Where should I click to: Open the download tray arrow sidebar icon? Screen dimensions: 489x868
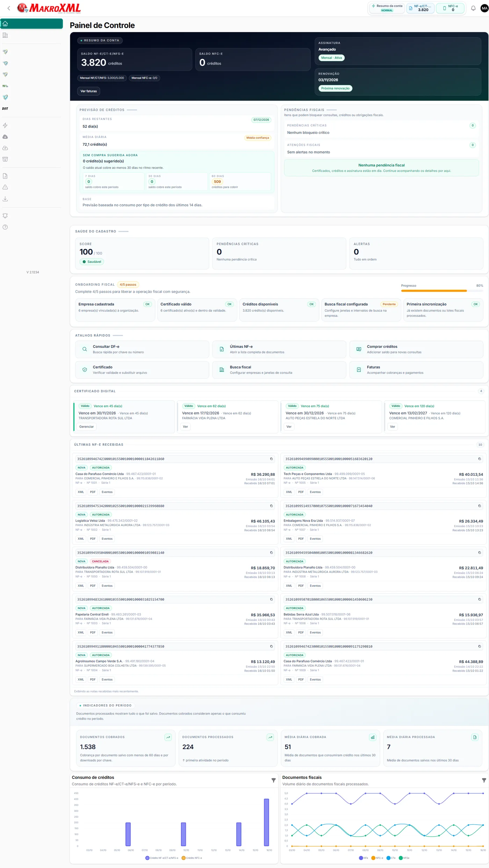[5, 199]
